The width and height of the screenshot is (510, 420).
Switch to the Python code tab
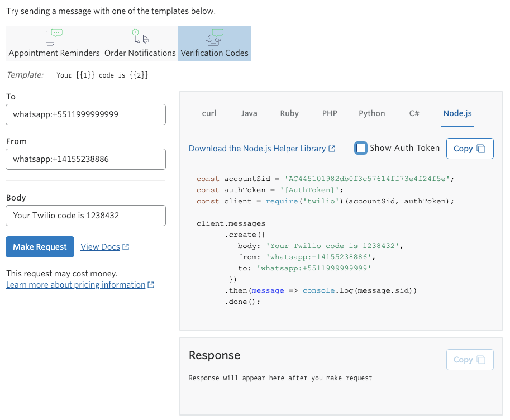coord(372,113)
